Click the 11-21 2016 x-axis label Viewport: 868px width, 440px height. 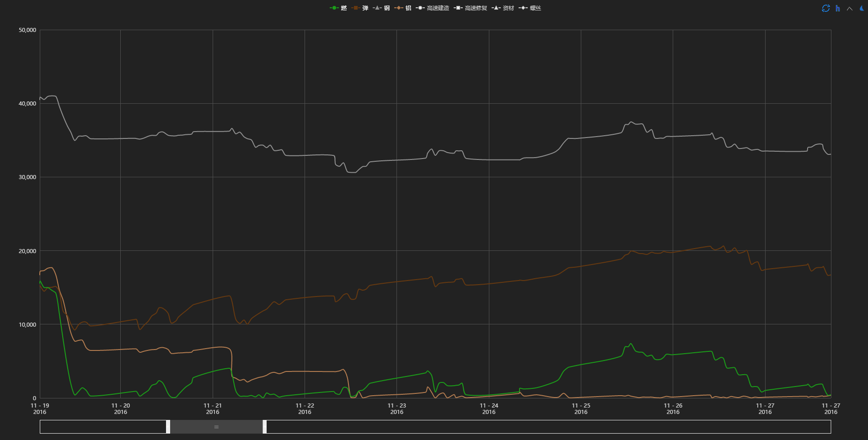click(x=213, y=408)
